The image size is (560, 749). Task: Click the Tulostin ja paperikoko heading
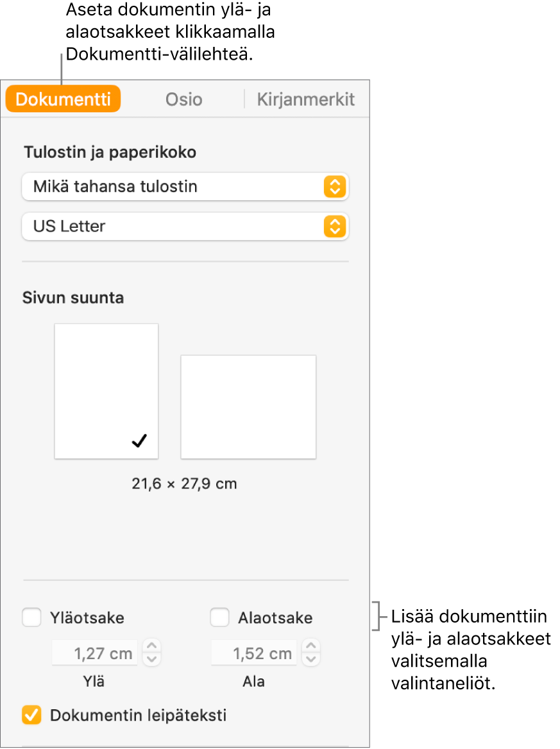(110, 152)
